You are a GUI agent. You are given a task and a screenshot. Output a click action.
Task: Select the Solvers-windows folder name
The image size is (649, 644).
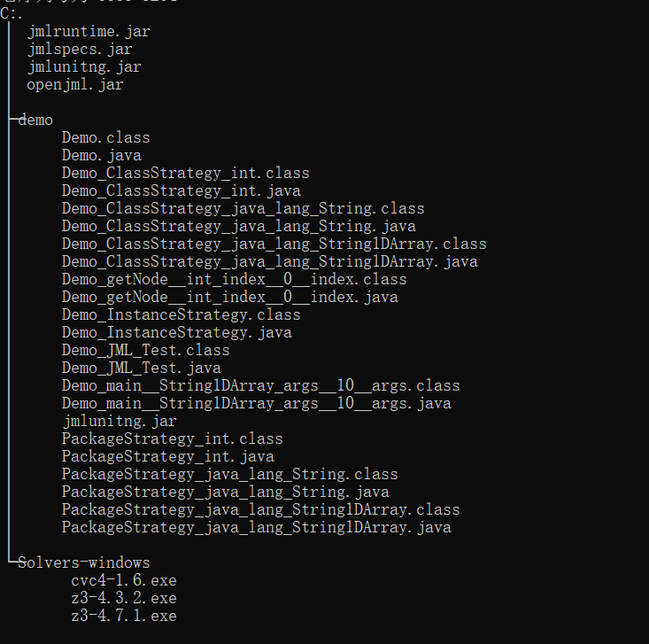coord(84,563)
